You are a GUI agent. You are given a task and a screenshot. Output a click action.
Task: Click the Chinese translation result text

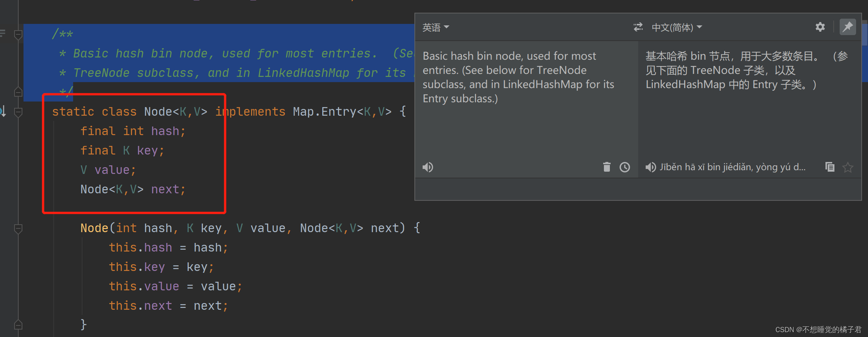[746, 70]
